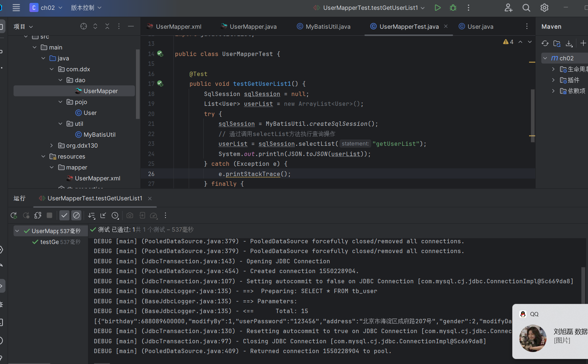The width and height of the screenshot is (588, 364).
Task: Open 版本控制 version control dropdown
Action: click(86, 8)
